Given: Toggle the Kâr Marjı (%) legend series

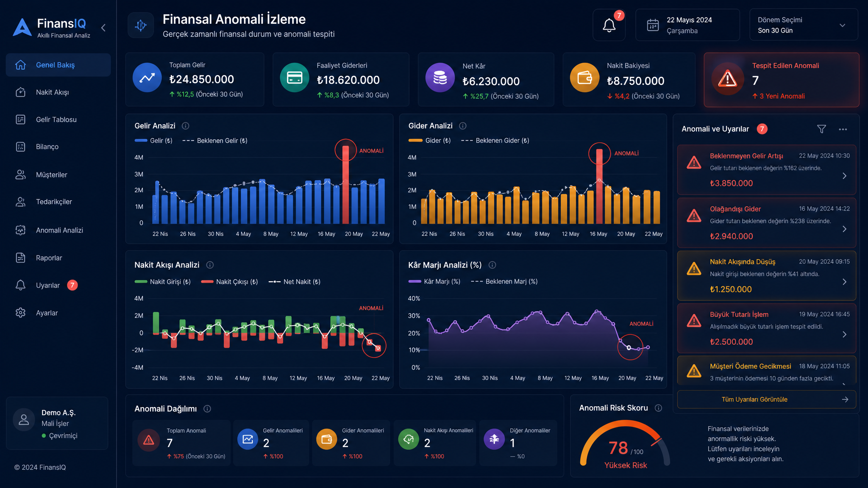Looking at the screenshot, I should (434, 282).
